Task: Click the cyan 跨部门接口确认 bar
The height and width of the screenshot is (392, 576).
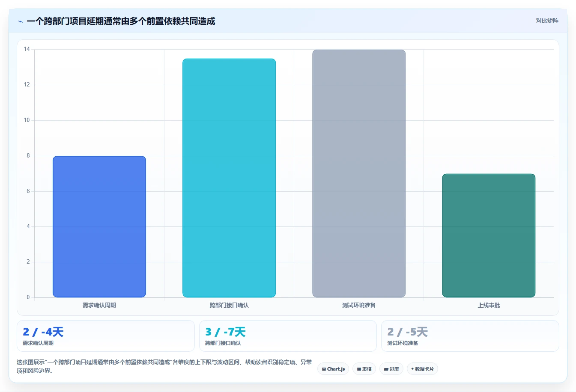Action: click(x=229, y=178)
